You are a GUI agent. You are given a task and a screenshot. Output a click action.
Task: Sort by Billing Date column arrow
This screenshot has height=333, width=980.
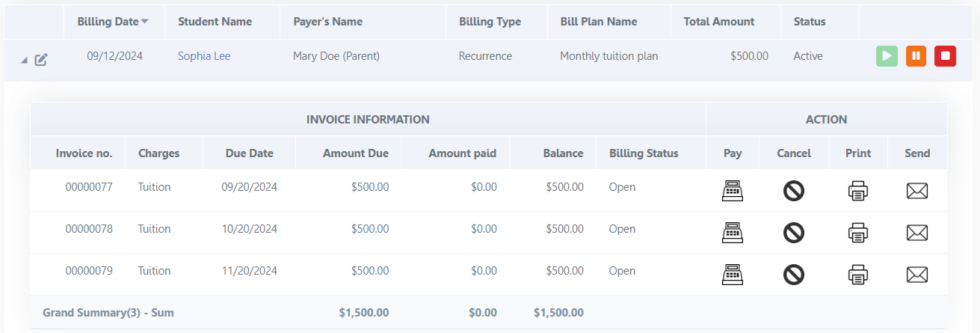tap(144, 22)
